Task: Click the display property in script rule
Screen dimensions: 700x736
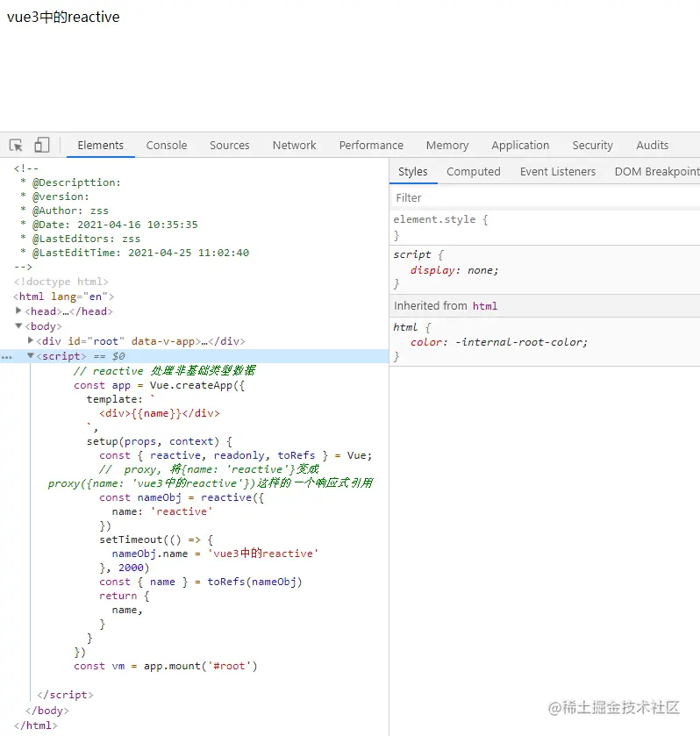Action: pos(432,270)
